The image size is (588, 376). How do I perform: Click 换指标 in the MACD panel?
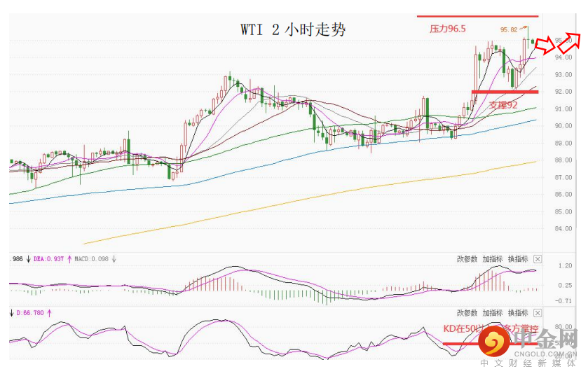(x=518, y=259)
